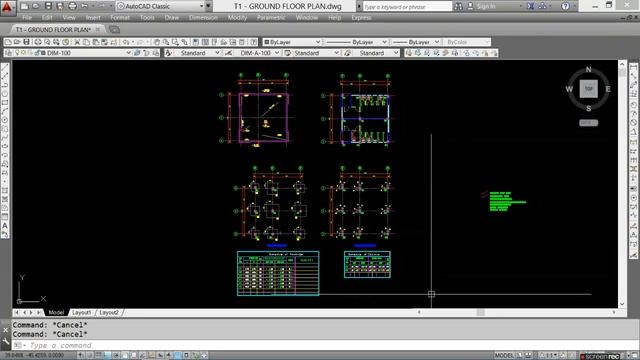Click the Infocenter search binoculars icon
Viewport: 640px width, 360px height.
tap(459, 6)
